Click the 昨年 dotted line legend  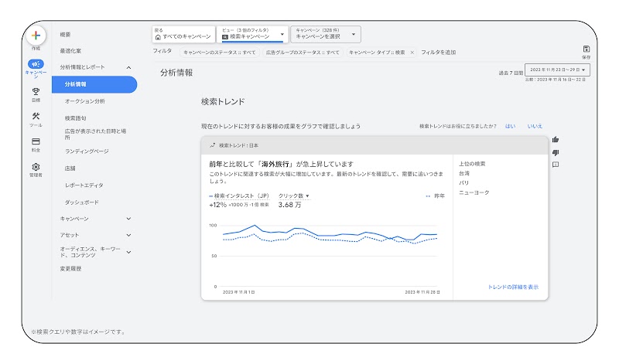(x=436, y=196)
